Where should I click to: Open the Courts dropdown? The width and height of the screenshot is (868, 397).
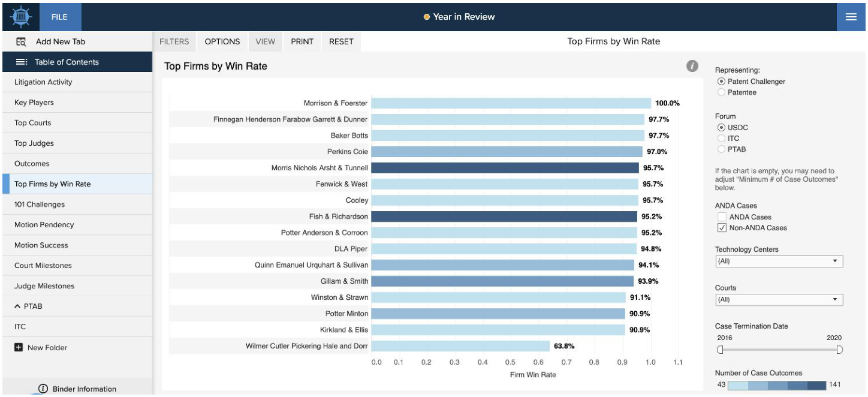coord(779,300)
